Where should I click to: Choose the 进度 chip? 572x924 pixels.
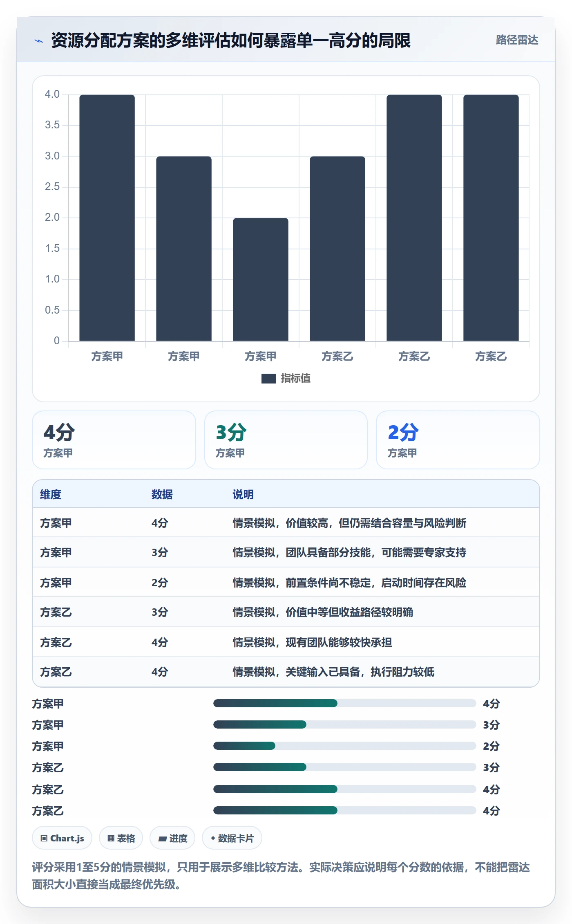(172, 838)
